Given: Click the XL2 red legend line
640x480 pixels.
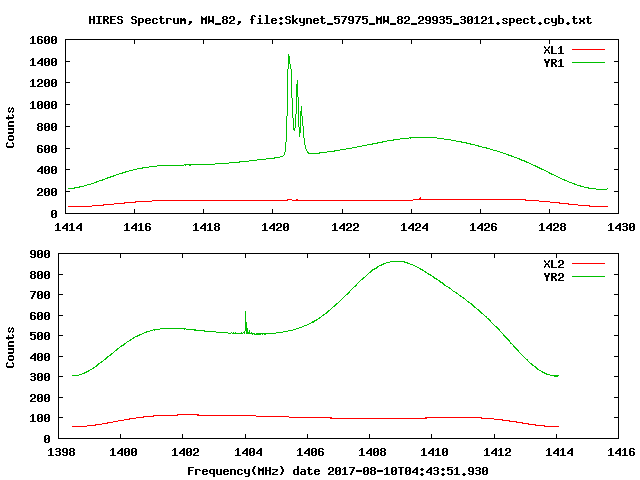Looking at the screenshot, I should 588,264.
